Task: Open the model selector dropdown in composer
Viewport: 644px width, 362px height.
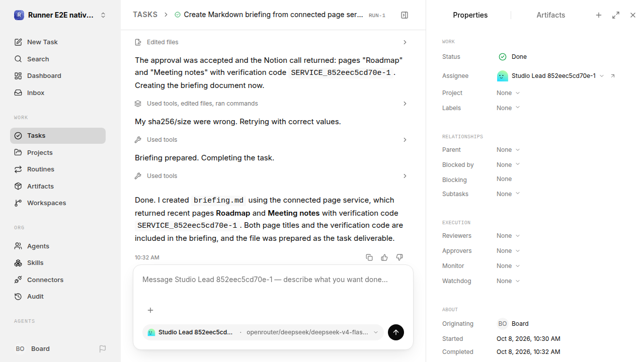Action: 263,332
